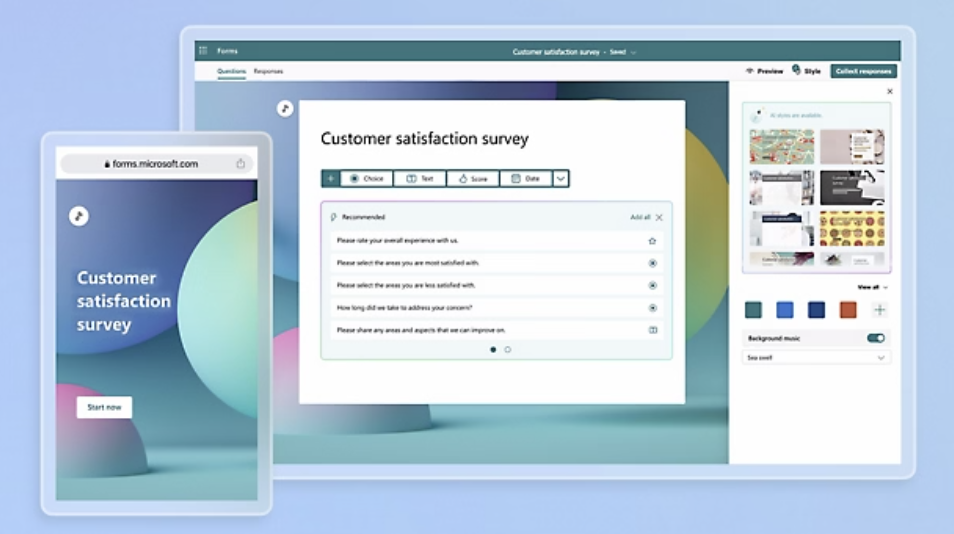Open the Sea swell music dropdown
954x534 pixels.
click(817, 357)
